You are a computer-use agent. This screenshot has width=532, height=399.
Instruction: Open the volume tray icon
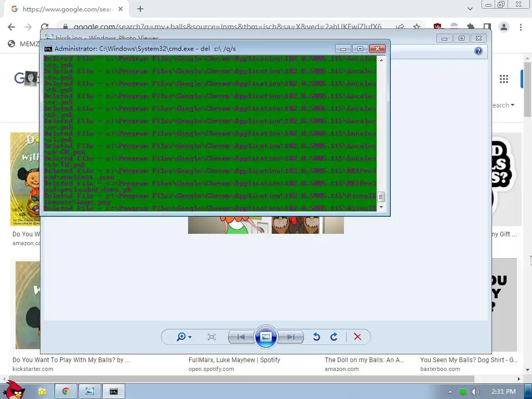coord(475,392)
